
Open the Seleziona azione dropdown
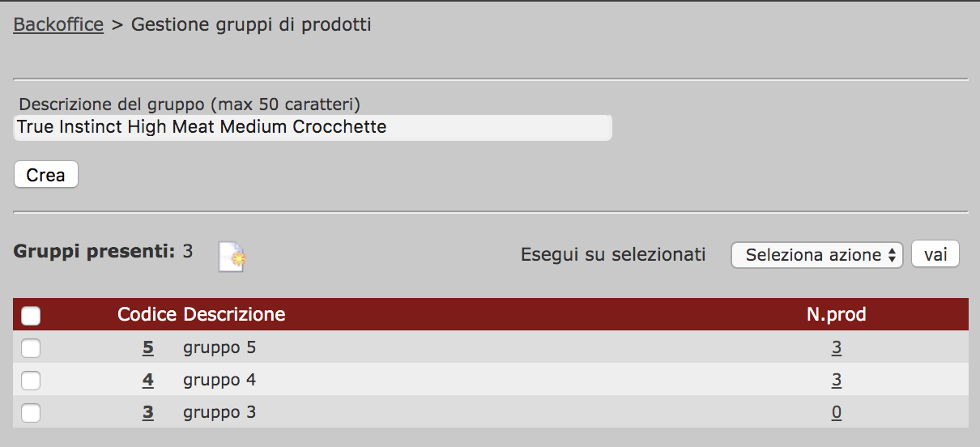pos(816,255)
